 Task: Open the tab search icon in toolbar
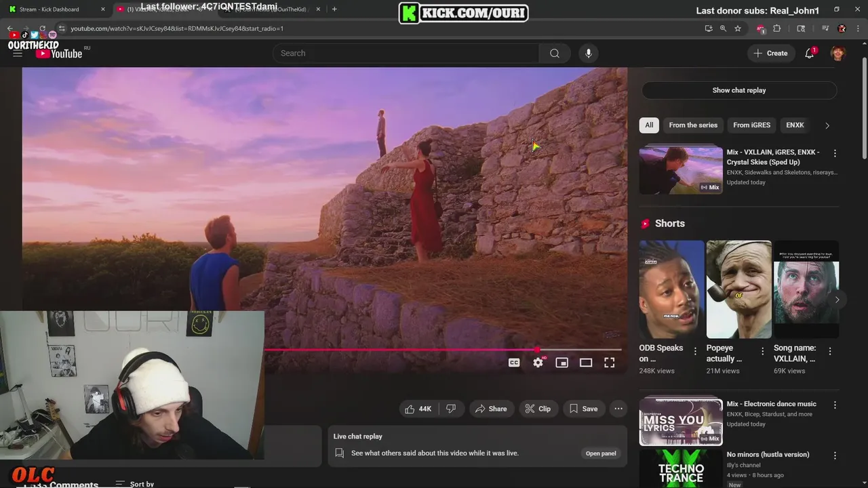click(x=801, y=28)
